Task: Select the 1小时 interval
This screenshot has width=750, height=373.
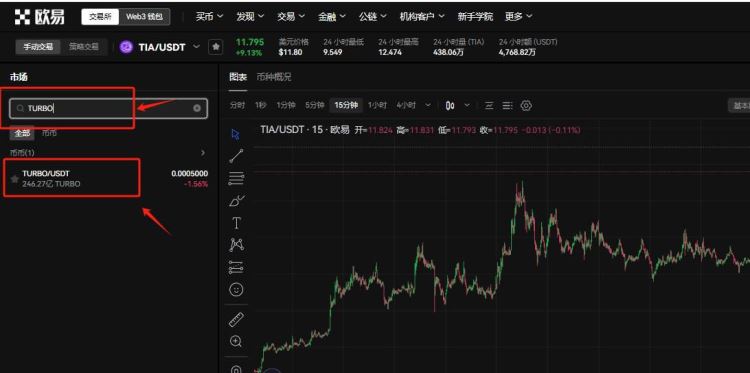Action: click(x=377, y=105)
